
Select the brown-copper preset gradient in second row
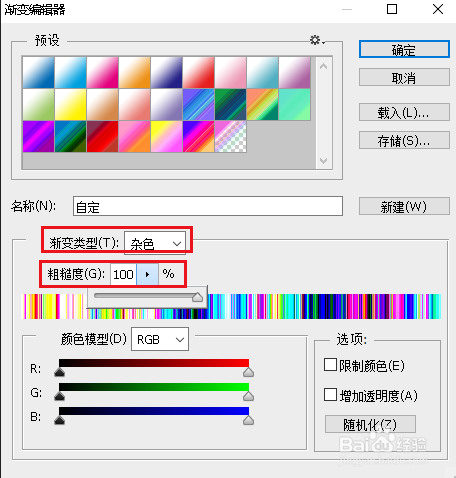(102, 104)
